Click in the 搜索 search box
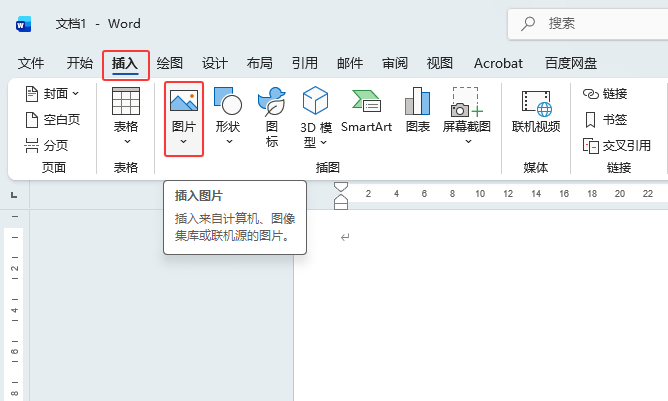The height and width of the screenshot is (401, 668). point(588,24)
